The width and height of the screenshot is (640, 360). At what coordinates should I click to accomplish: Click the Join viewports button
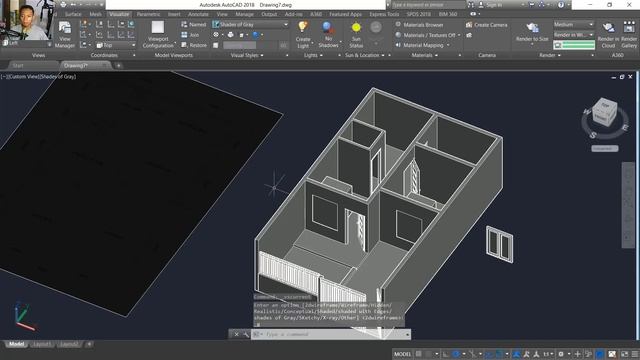(x=190, y=35)
